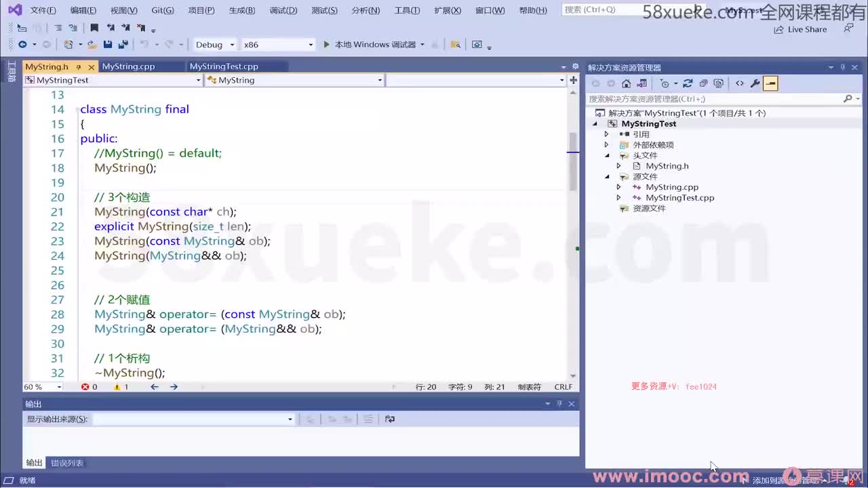The image size is (868, 488).
Task: Select MyString.h in Solution Explorer tree
Action: coord(667,166)
